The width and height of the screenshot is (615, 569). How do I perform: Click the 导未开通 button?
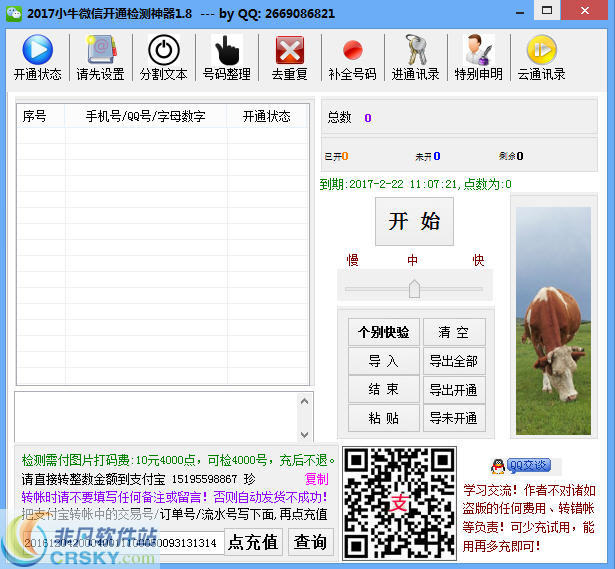click(454, 418)
